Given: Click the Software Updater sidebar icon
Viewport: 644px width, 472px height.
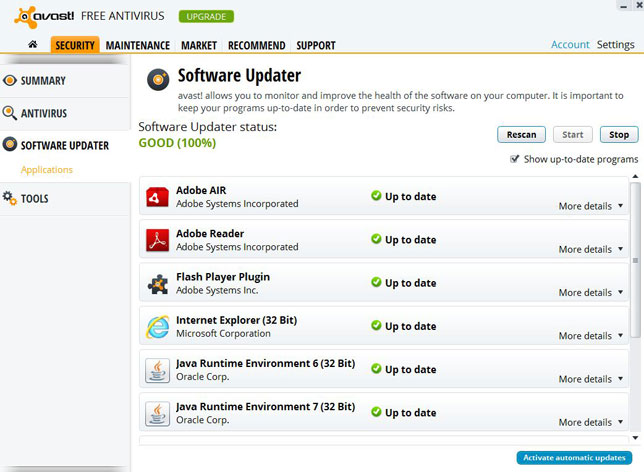Looking at the screenshot, I should click(9, 144).
